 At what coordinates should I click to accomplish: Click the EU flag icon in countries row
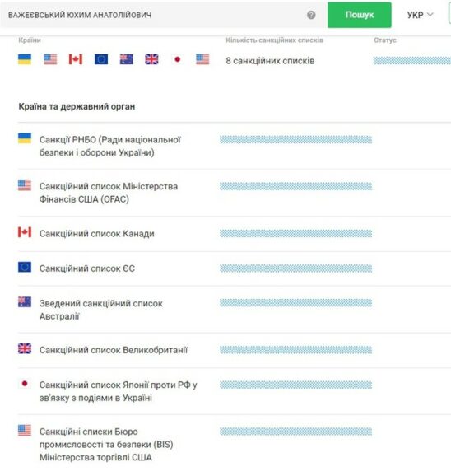pos(101,59)
